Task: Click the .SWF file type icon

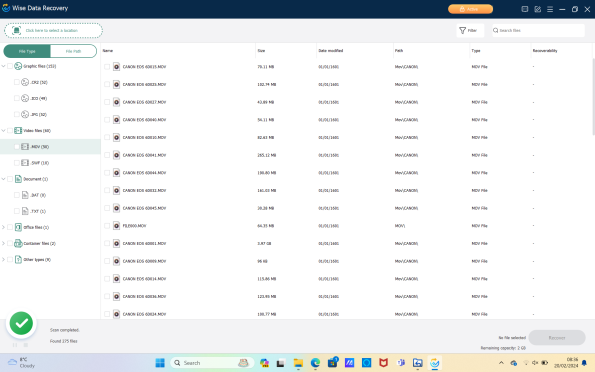Action: click(25, 163)
